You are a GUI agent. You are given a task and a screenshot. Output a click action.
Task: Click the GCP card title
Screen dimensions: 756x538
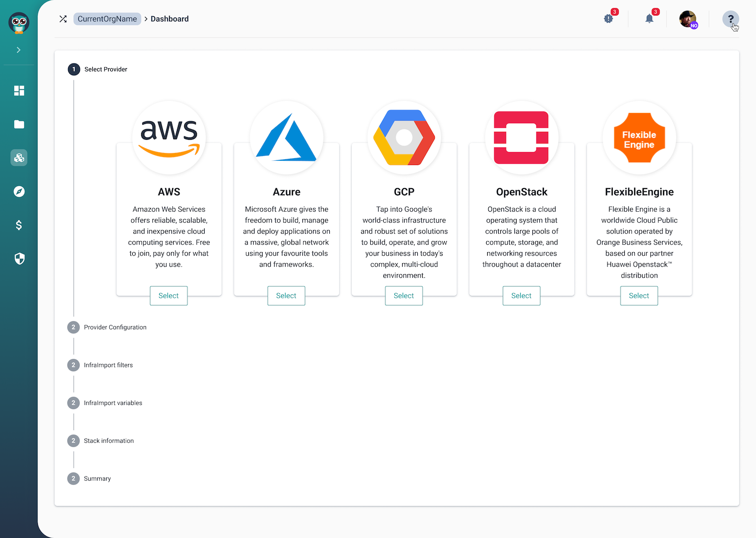tap(404, 192)
